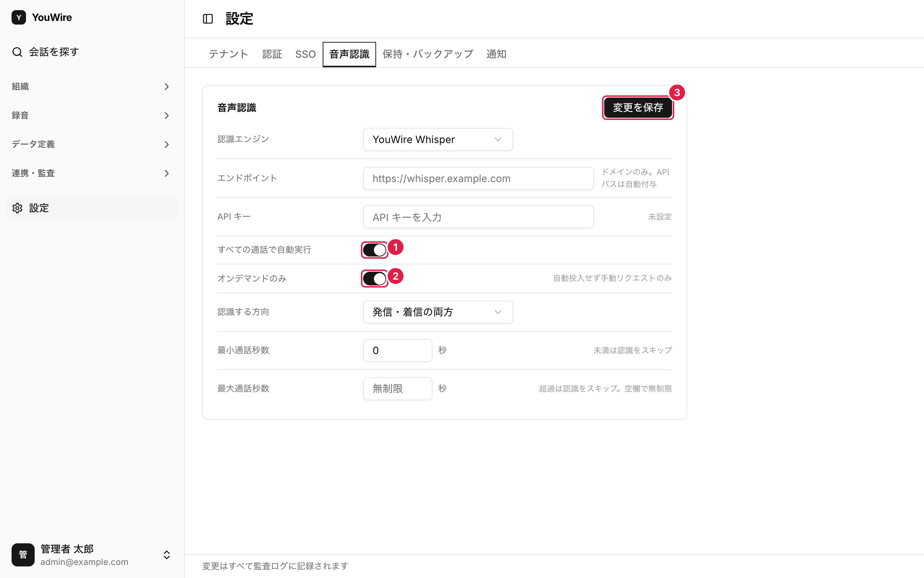
Task: Expand 連携・監査 in sidebar
Action: [x=92, y=173]
